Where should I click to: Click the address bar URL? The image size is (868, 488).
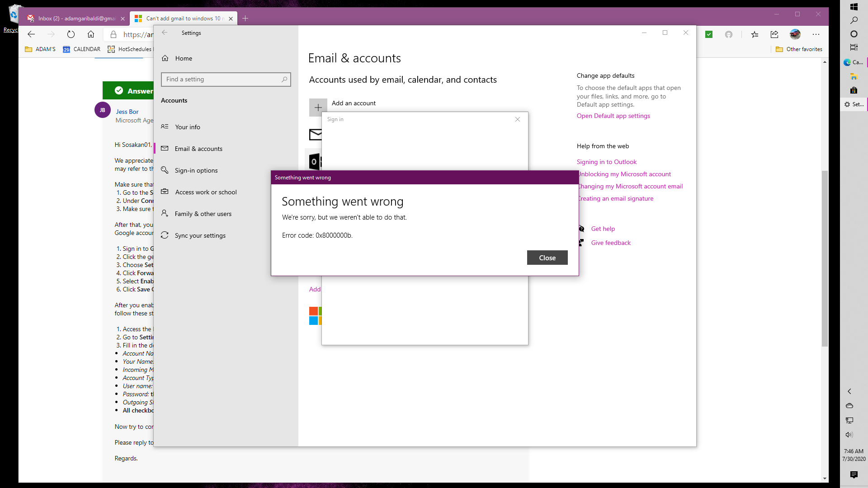[138, 34]
